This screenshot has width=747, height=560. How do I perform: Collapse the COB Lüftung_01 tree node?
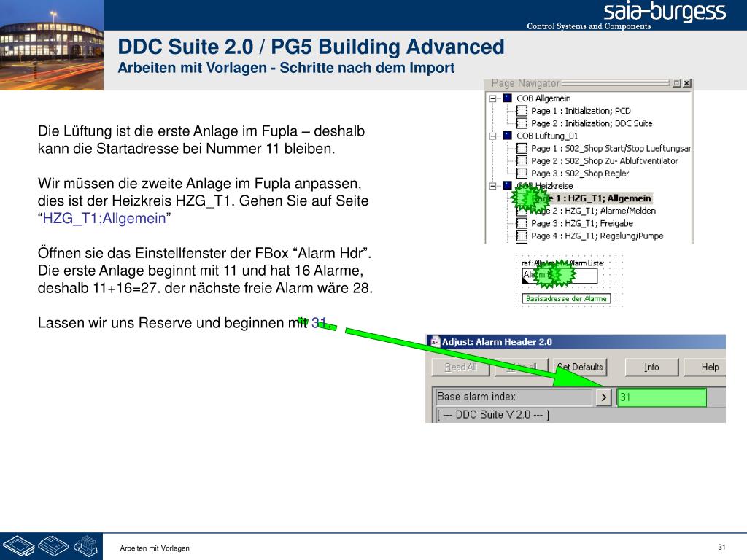pyautogui.click(x=492, y=136)
